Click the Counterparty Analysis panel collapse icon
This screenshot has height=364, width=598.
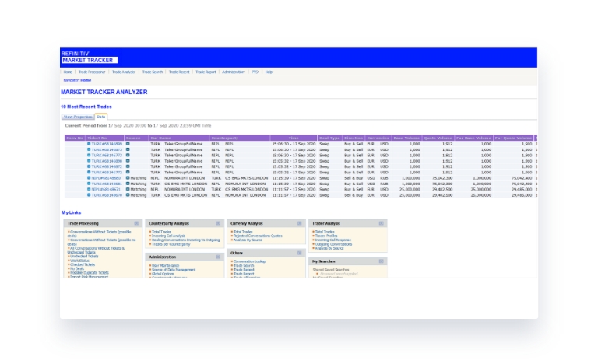click(218, 223)
